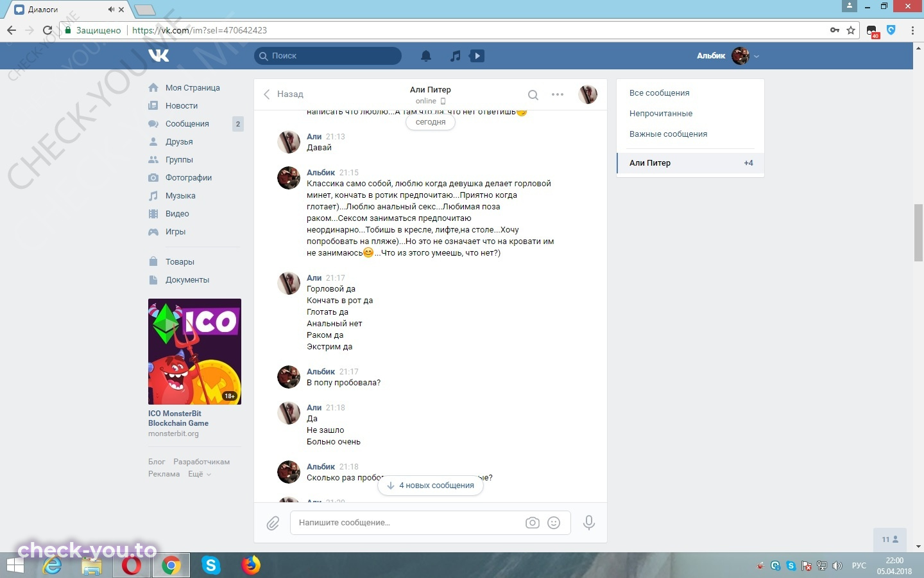Screen dimensions: 924x578
Task: Focus the VK Поиск search field
Action: pyautogui.click(x=328, y=56)
